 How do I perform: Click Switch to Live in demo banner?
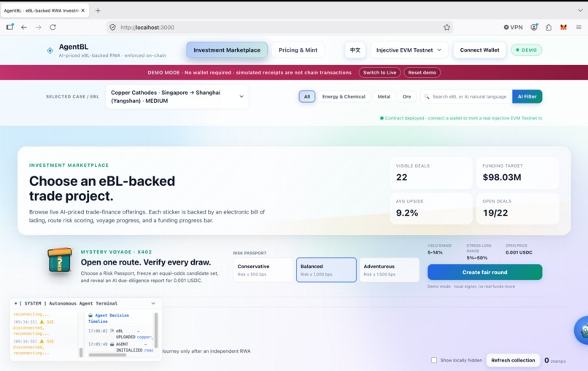(379, 73)
